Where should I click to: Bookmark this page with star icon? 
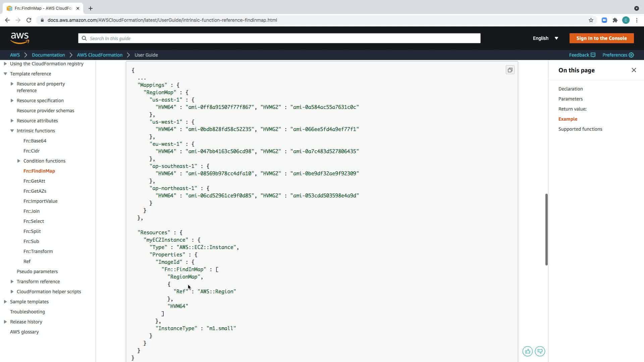(x=591, y=20)
